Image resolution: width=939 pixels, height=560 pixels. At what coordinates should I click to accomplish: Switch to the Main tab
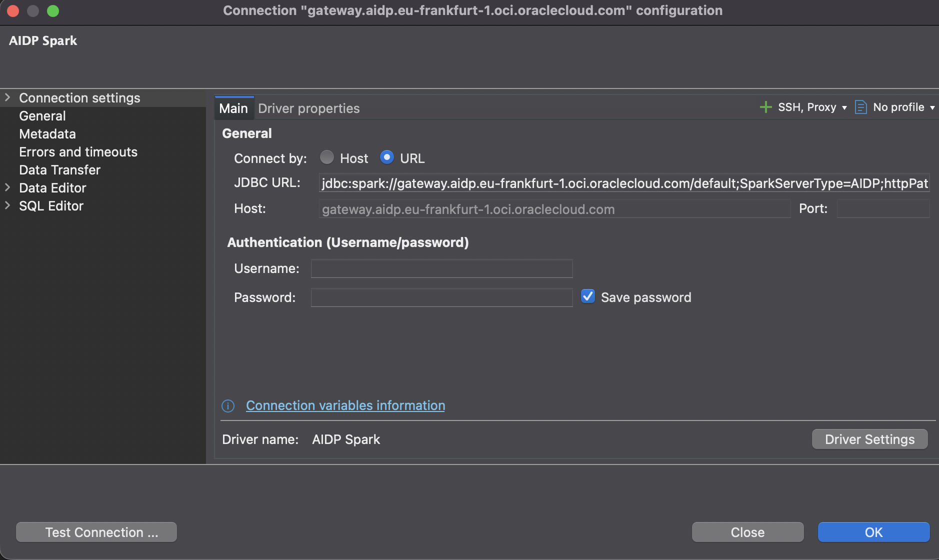[x=233, y=108]
